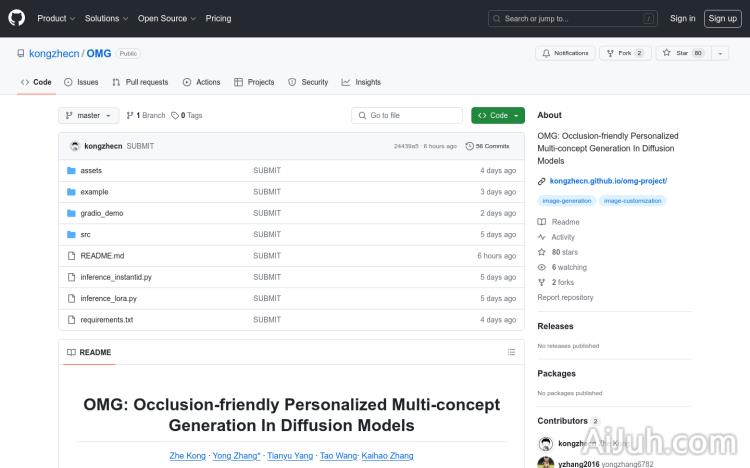
Task: Click the GitHub logo icon
Action: 17,18
